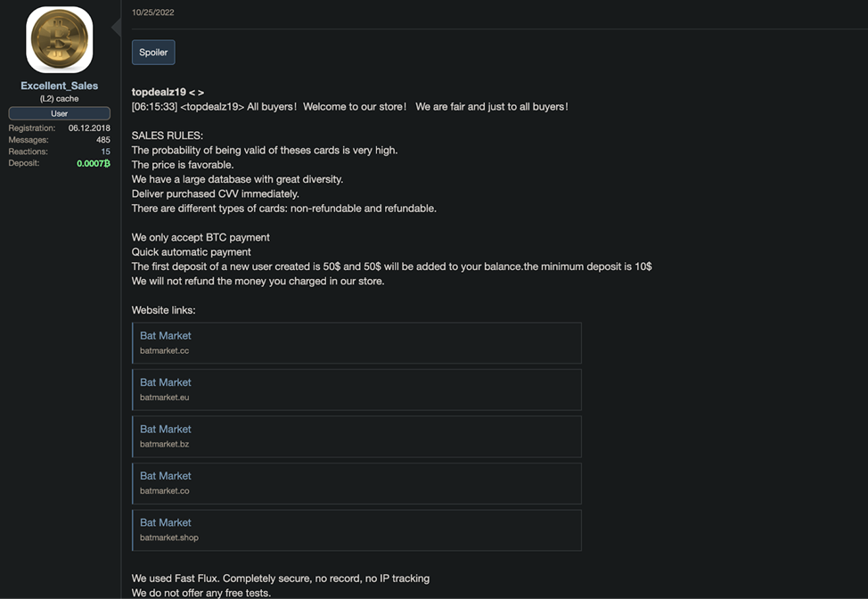Click the Registration date 06.12.2018
This screenshot has width=868, height=599.
89,127
